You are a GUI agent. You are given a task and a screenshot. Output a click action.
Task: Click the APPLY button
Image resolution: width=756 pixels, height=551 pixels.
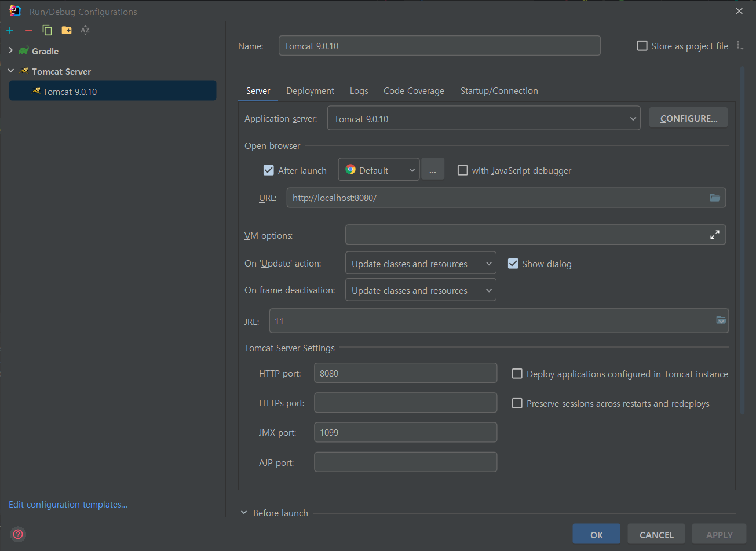[x=720, y=534]
